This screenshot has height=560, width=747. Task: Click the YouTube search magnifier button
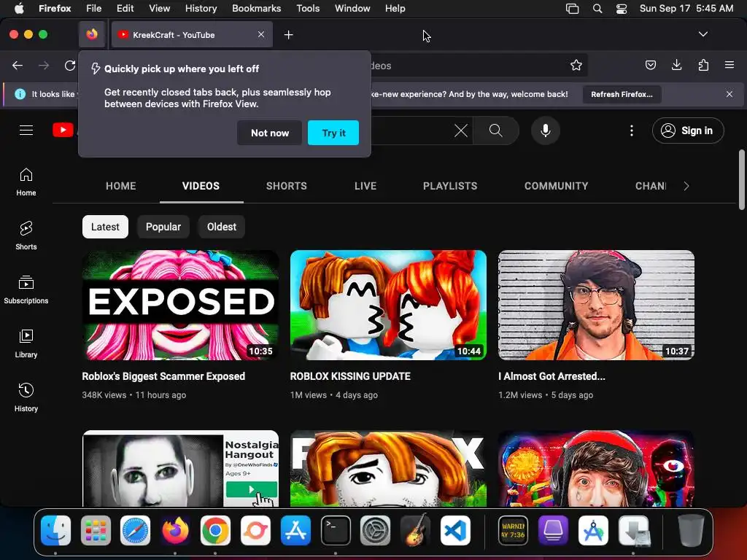tap(496, 131)
